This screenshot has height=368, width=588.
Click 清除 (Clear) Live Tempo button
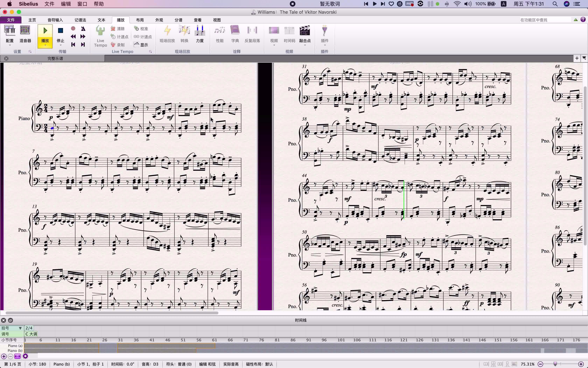(x=118, y=29)
